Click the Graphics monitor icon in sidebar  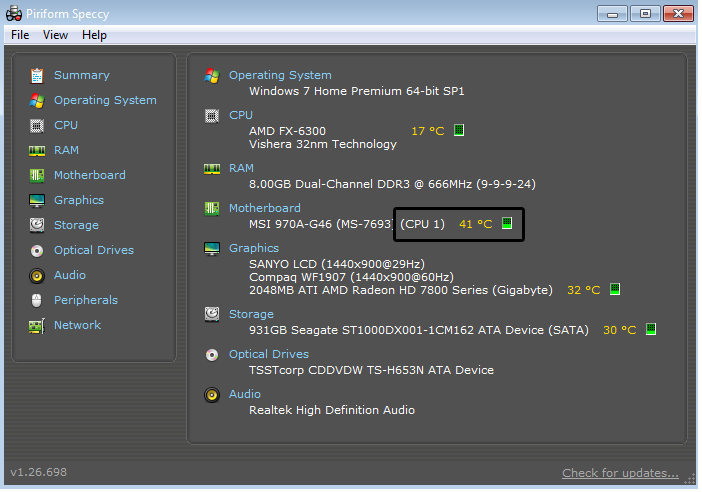37,201
